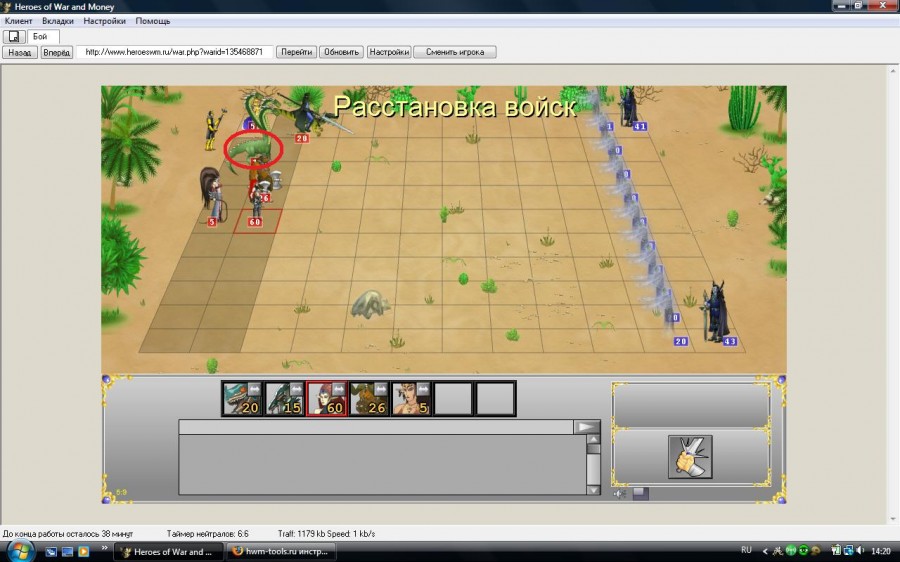The width and height of the screenshot is (900, 562).
Task: Click the RU language indicator
Action: 746,550
